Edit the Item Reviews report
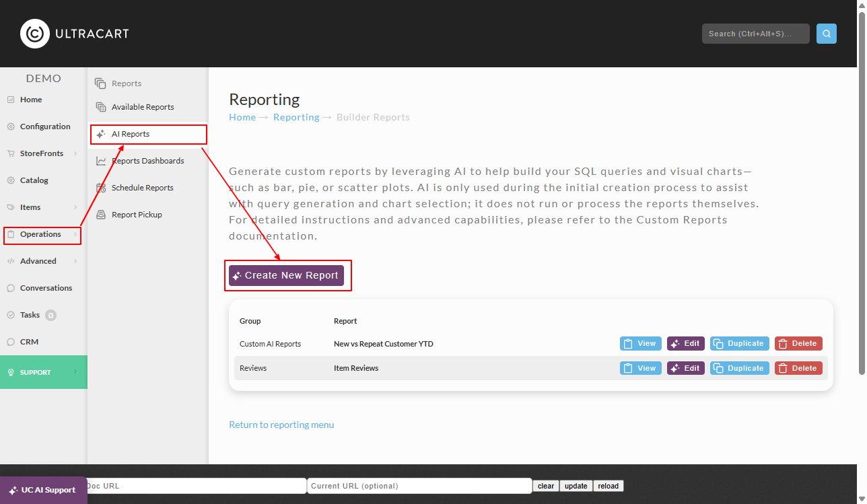The width and height of the screenshot is (867, 504). [x=686, y=368]
